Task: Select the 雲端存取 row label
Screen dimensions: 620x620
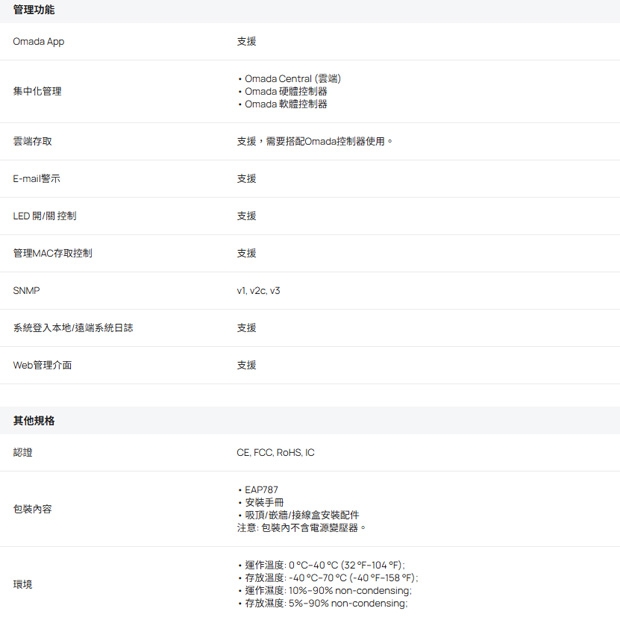Action: pos(32,141)
